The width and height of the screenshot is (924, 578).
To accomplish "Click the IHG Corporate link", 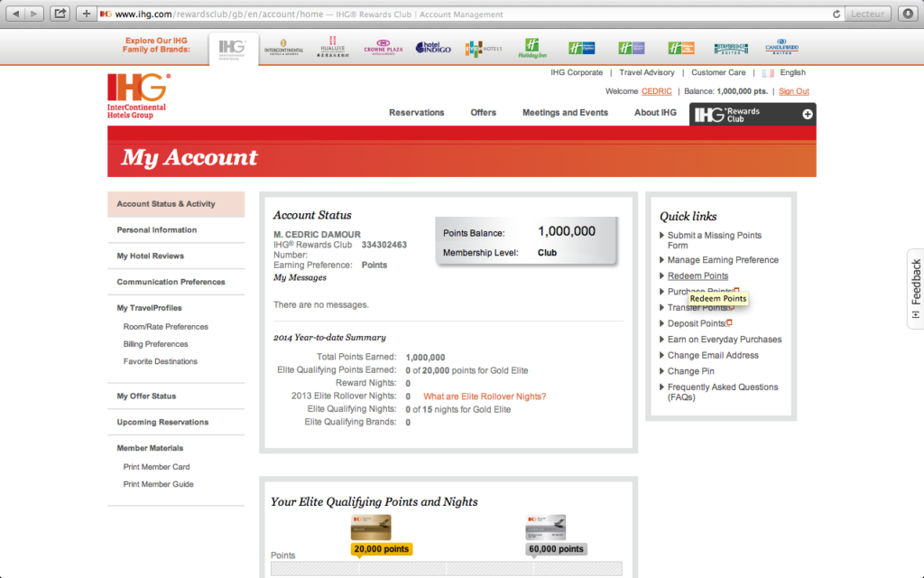I will click(577, 72).
